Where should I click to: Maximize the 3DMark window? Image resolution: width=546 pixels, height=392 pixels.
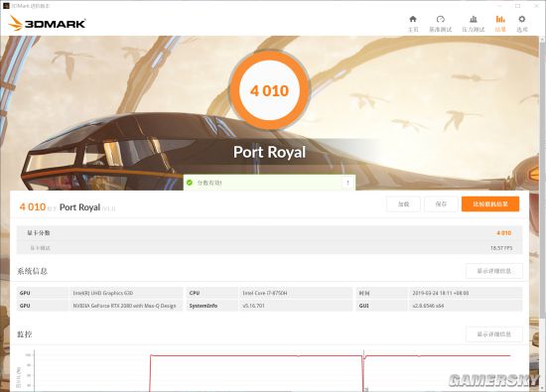click(x=518, y=6)
